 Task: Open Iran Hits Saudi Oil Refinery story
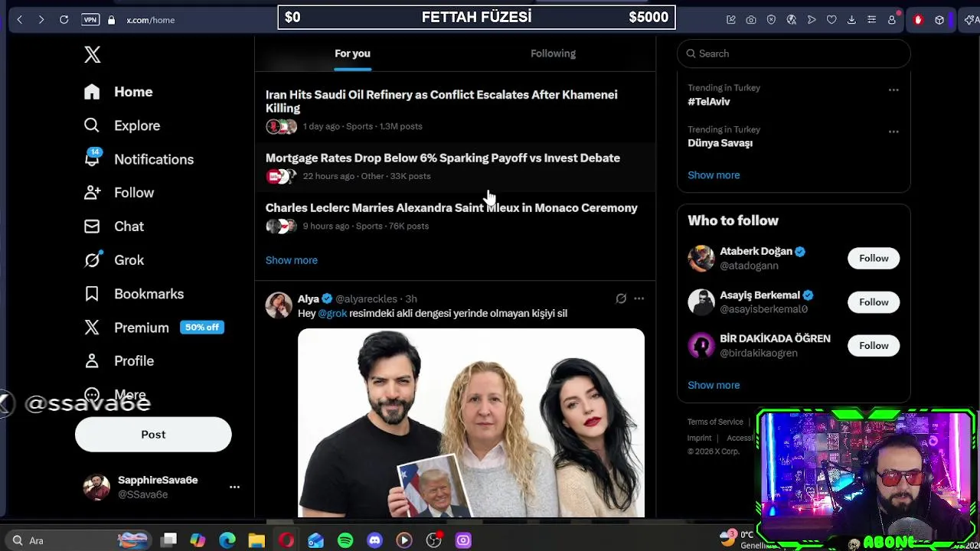click(441, 102)
